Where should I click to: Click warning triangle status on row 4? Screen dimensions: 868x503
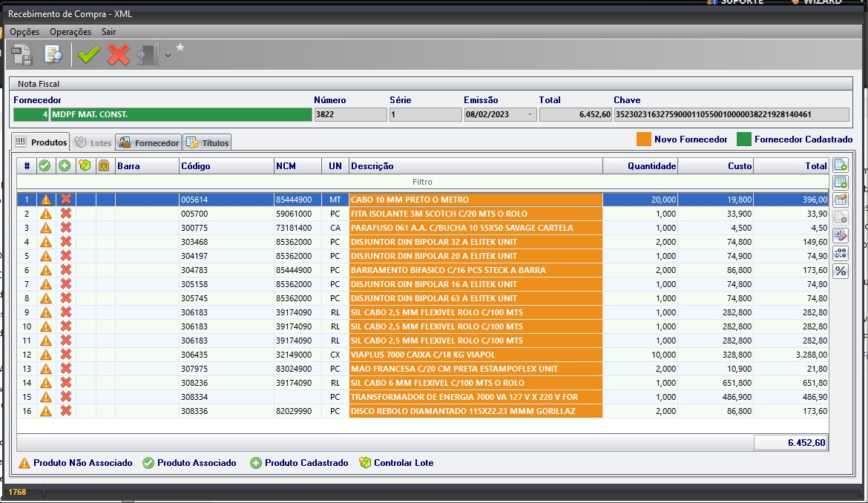click(45, 242)
